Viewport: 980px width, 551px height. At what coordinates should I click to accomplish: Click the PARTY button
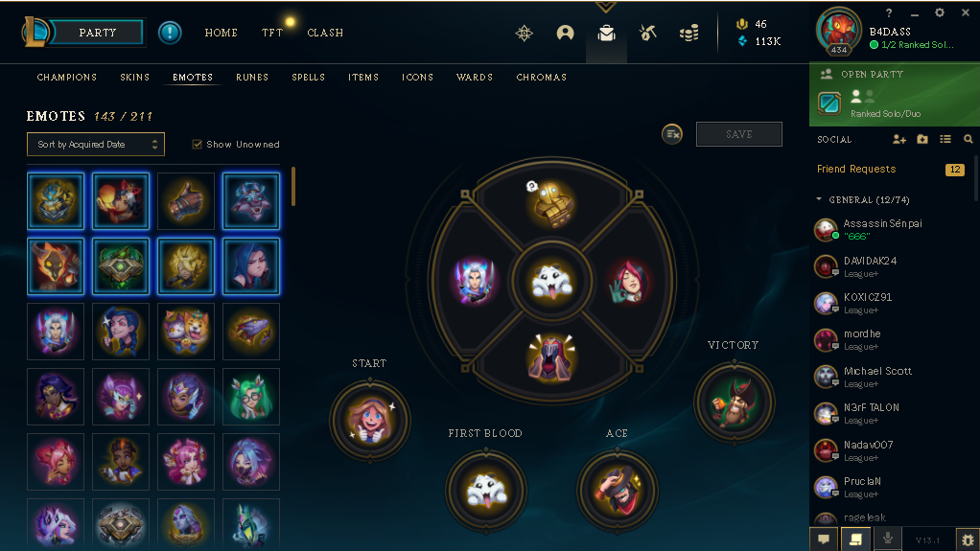point(97,33)
